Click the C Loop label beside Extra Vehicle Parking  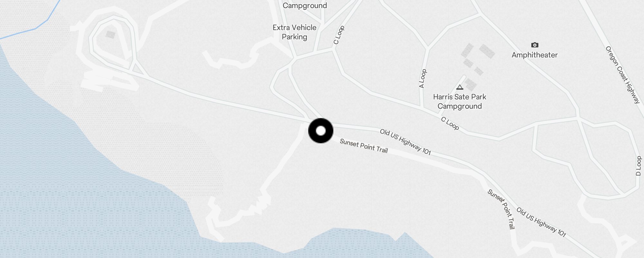point(339,35)
